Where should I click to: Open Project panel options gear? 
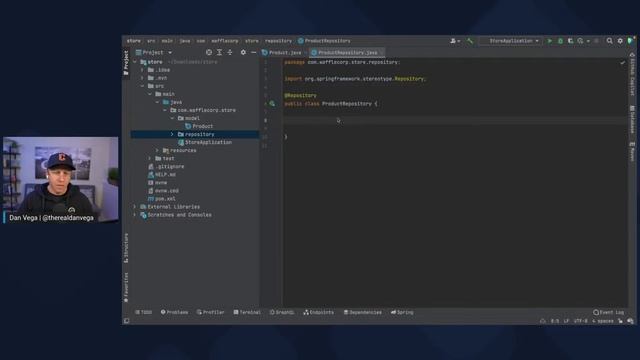[x=243, y=52]
